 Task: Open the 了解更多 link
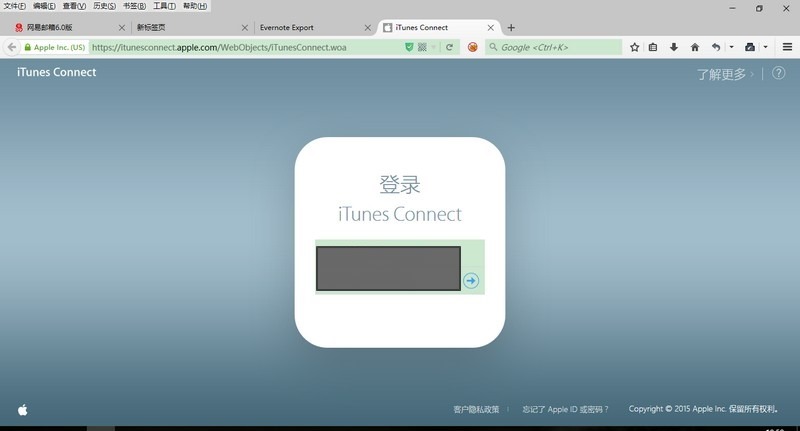(725, 74)
